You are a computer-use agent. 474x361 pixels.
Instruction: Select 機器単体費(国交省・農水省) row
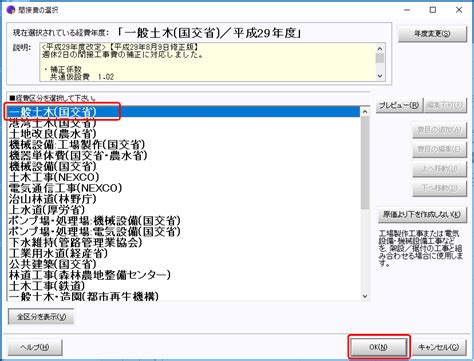point(184,155)
